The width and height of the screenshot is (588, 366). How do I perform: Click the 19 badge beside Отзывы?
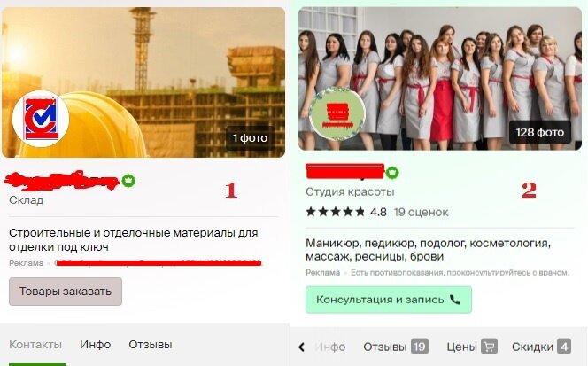(419, 347)
